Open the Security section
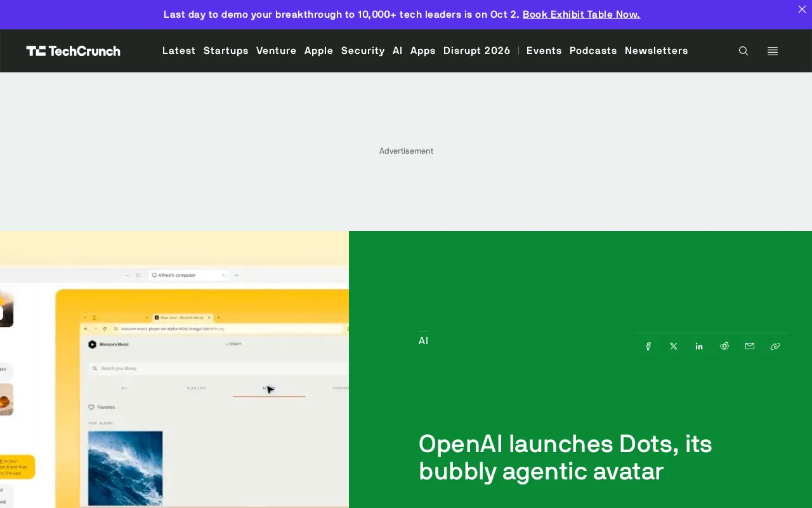812x508 pixels. pos(363,51)
